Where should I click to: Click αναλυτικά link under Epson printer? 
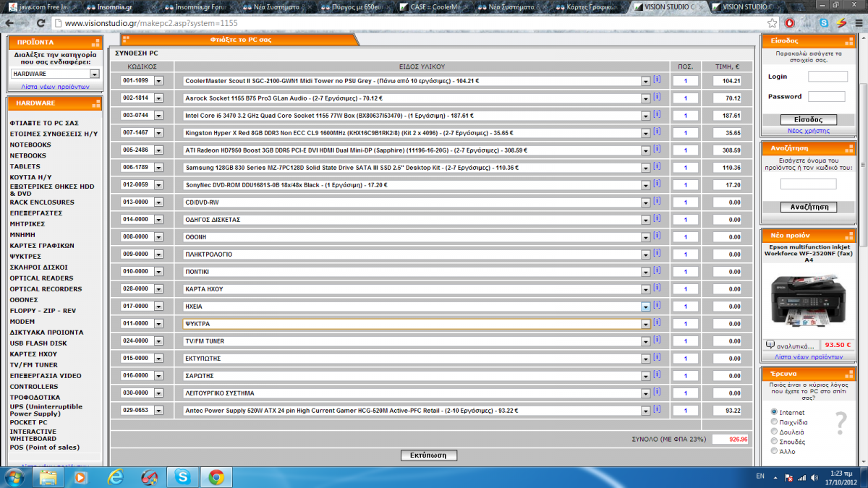point(796,346)
